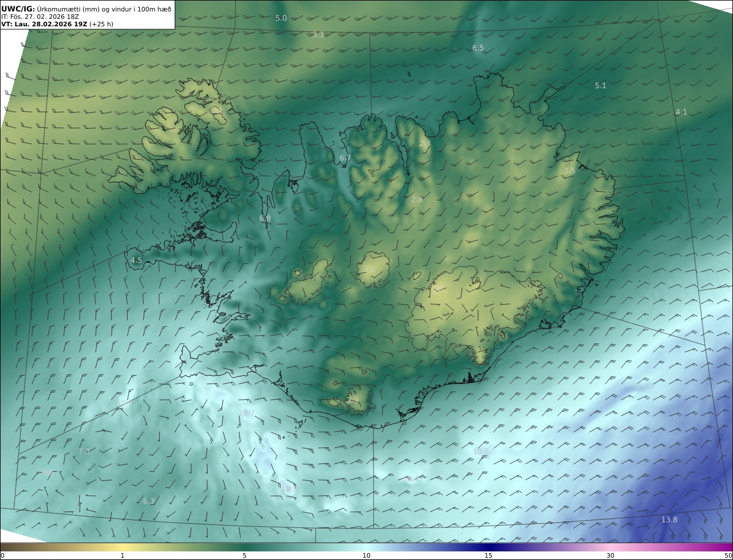Click the colorbar tick label "50"

pyautogui.click(x=728, y=555)
